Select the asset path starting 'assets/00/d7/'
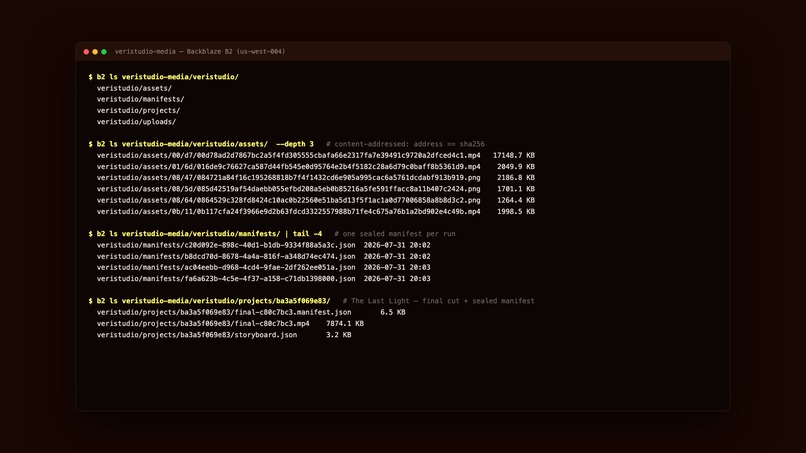 tap(288, 155)
